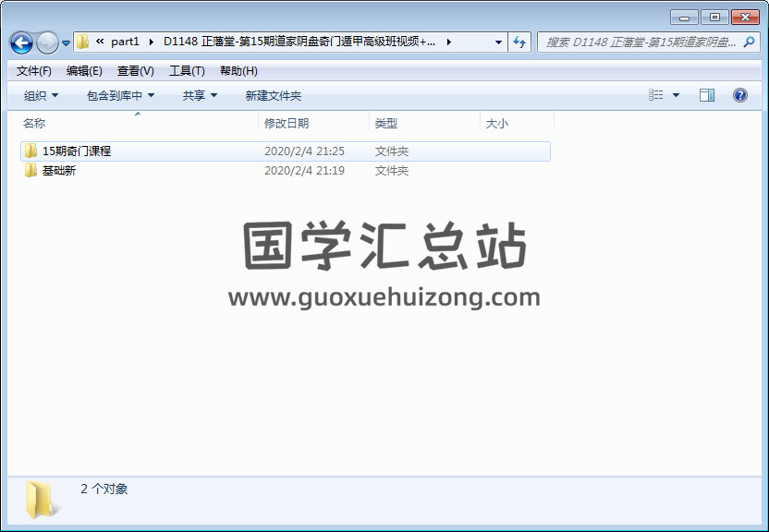Show hidden parent path chevrons in address bar
Screen dimensions: 769x532
(100, 42)
